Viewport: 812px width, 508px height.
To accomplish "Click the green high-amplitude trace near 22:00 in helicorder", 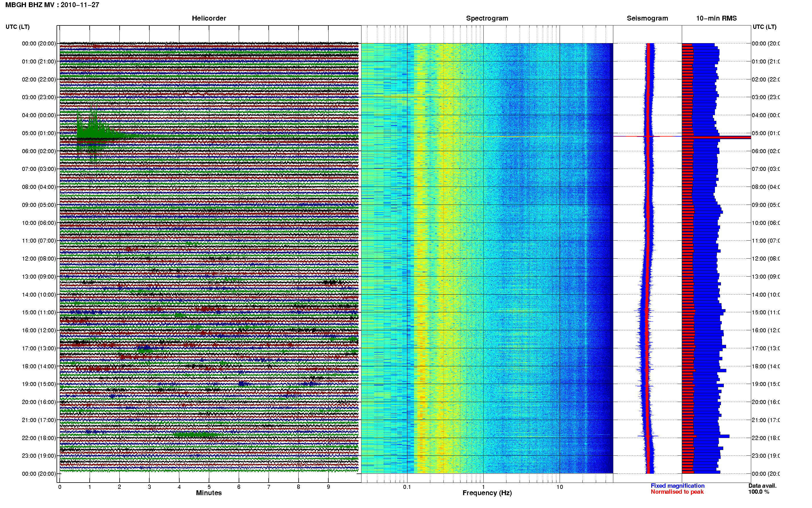I will pyautogui.click(x=196, y=435).
